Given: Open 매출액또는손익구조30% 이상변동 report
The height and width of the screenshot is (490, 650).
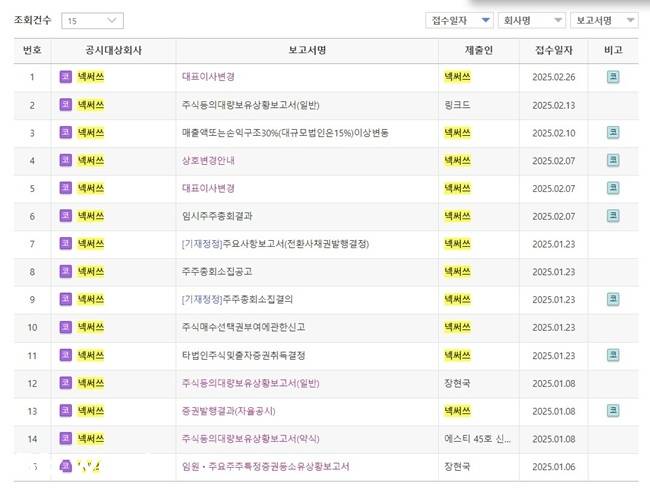Looking at the screenshot, I should (x=285, y=133).
